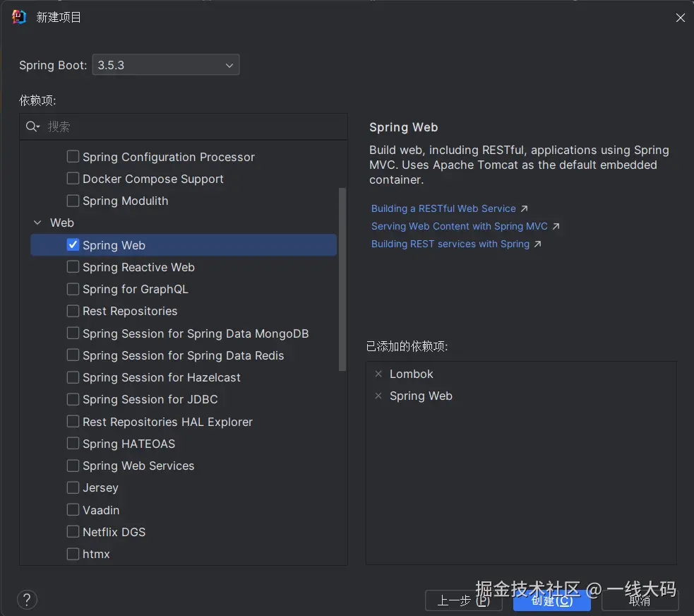Check Docker Compose Support

73,179
